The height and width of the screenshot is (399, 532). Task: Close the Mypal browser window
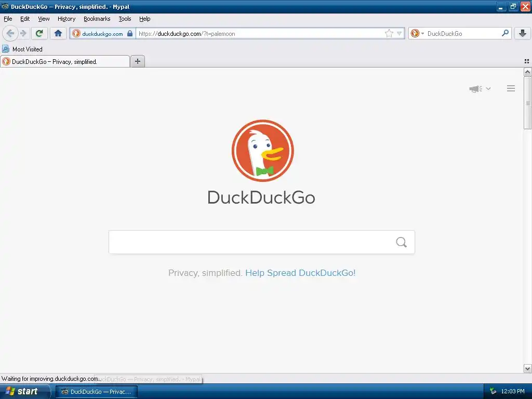[x=525, y=6]
